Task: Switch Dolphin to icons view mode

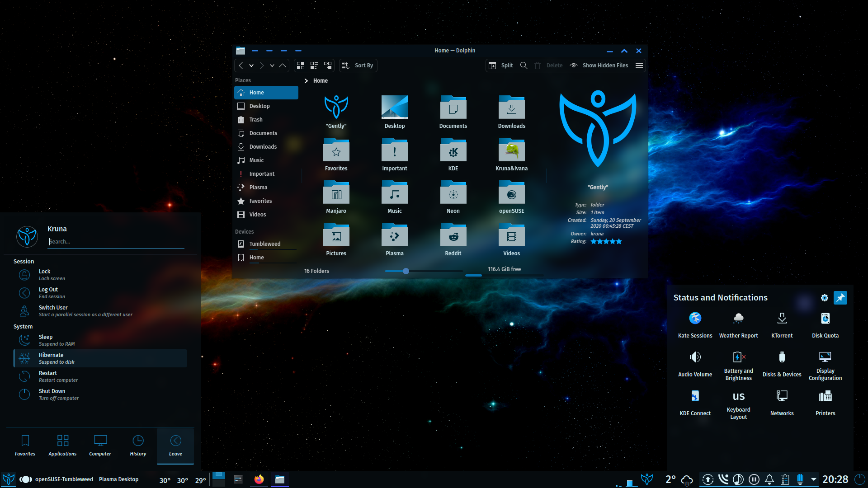Action: pos(301,66)
